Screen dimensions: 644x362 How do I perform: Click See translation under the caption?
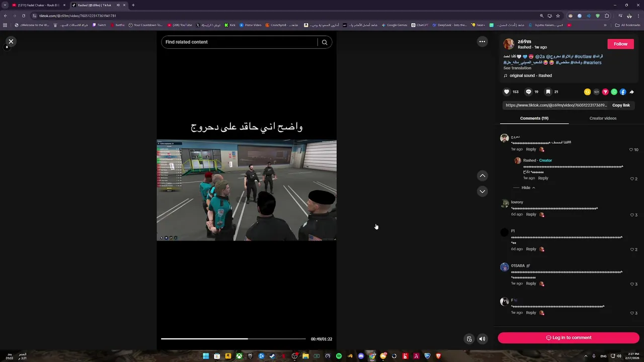(517, 68)
